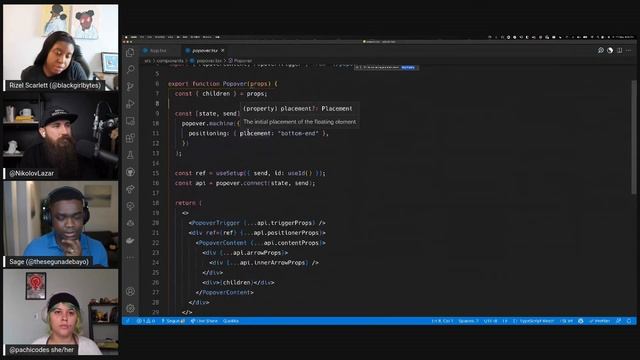Viewport: 640px width, 360px height.
Task: Open editor More Actions ellipsis
Action: coord(629,51)
